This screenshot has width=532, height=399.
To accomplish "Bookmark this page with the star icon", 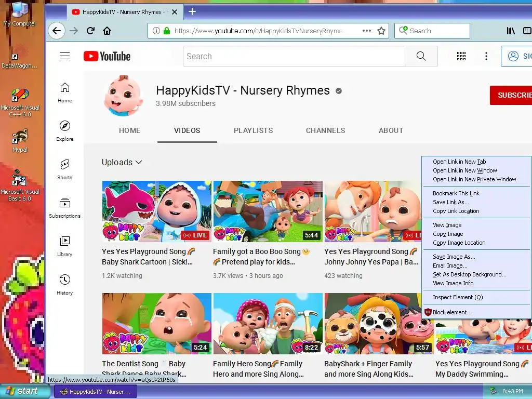I will 381,31.
